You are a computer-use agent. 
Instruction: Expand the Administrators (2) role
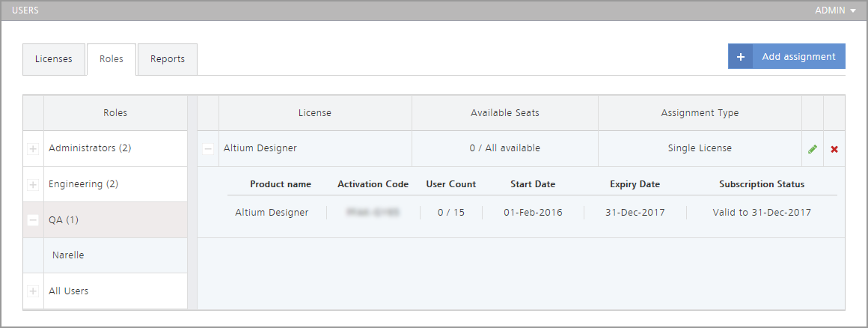pyautogui.click(x=33, y=149)
